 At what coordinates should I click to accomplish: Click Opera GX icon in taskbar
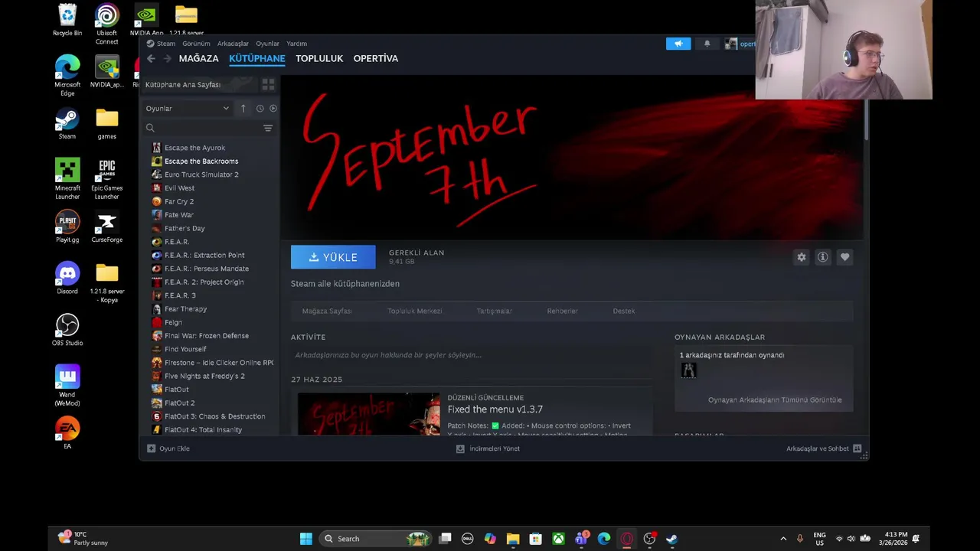coord(627,539)
